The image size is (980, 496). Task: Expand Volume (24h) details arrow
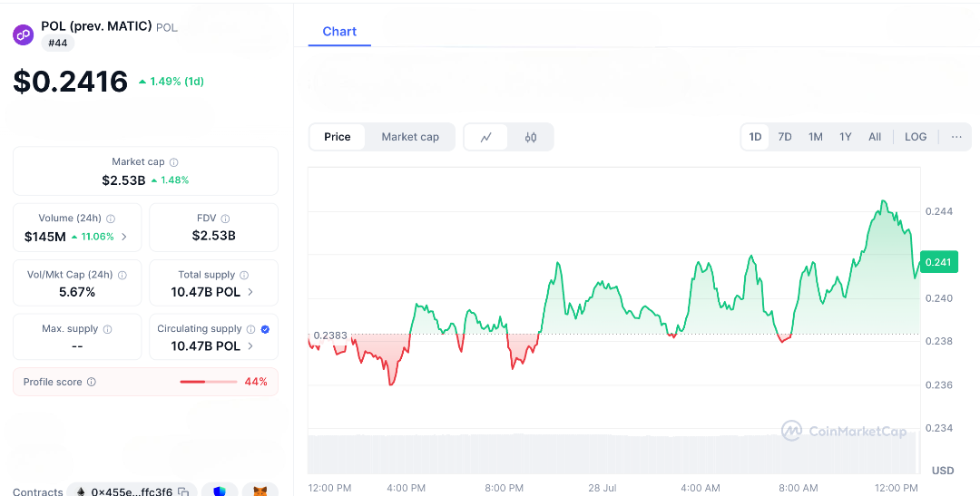(x=123, y=237)
